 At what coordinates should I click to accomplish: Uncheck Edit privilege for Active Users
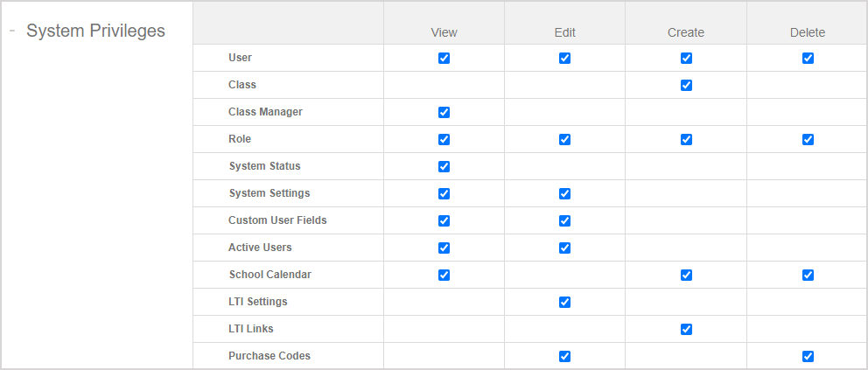point(564,248)
